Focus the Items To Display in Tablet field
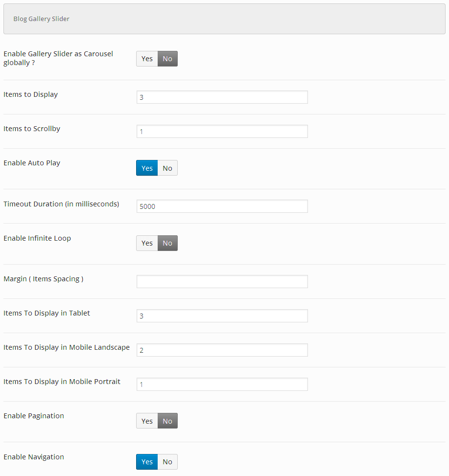The width and height of the screenshot is (449, 476). (x=222, y=316)
